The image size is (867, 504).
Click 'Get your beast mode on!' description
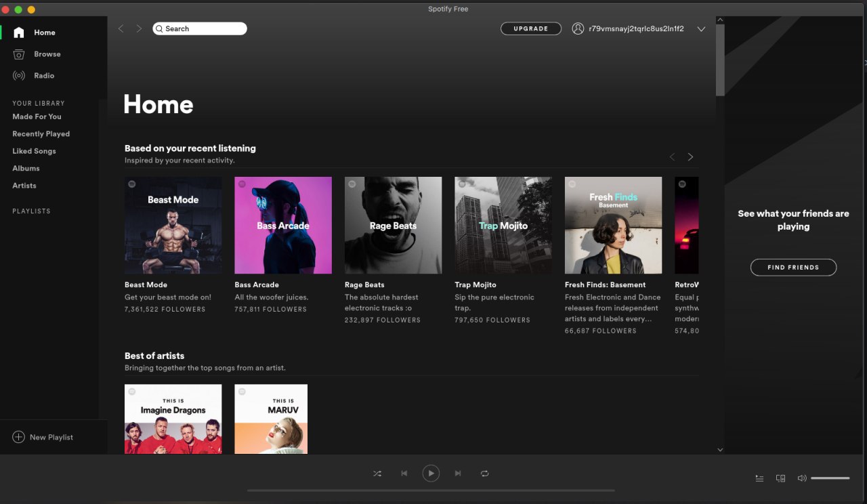pos(168,297)
